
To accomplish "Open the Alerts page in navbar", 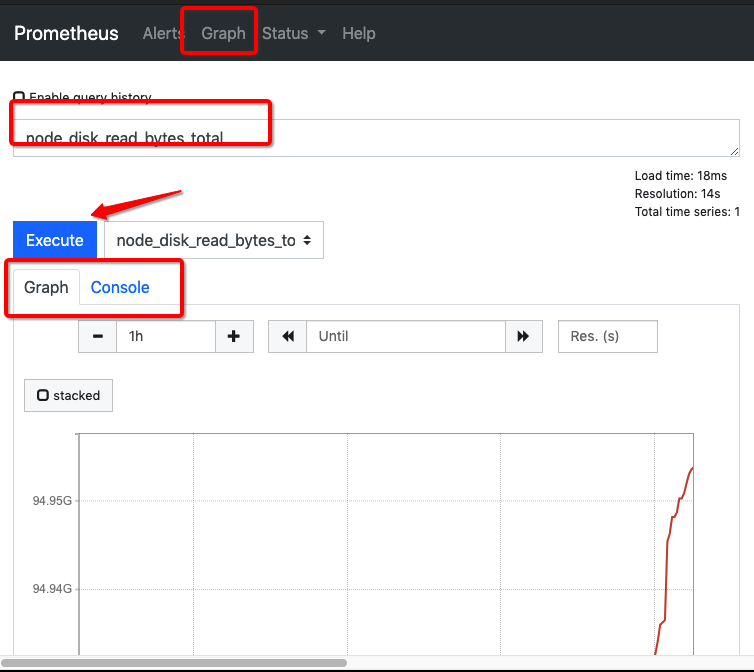I will [163, 33].
